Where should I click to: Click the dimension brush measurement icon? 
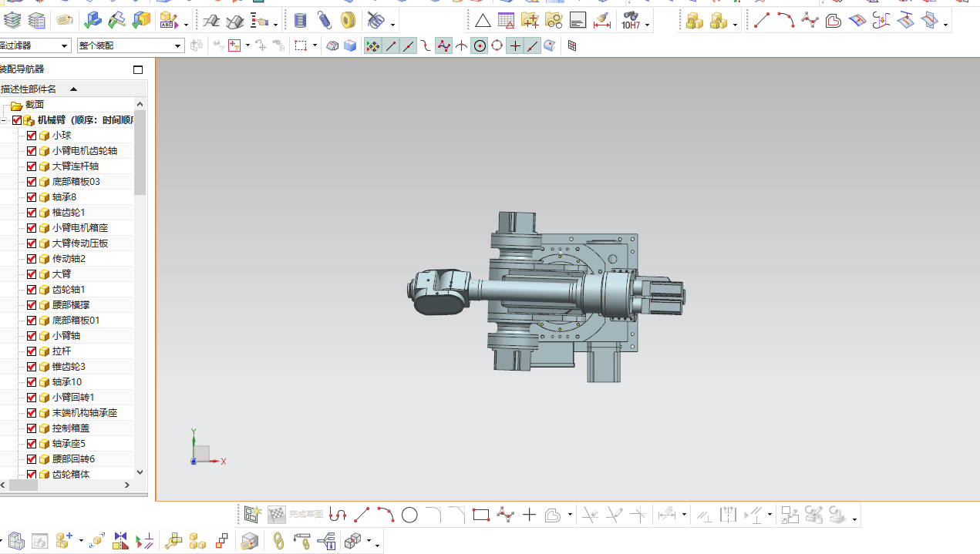(x=602, y=21)
